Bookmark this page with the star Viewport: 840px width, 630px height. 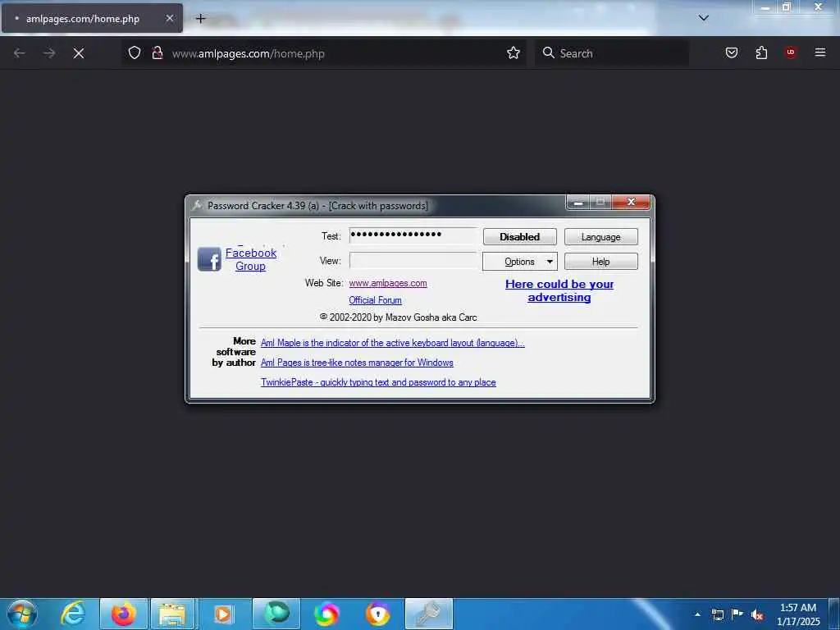pos(514,52)
